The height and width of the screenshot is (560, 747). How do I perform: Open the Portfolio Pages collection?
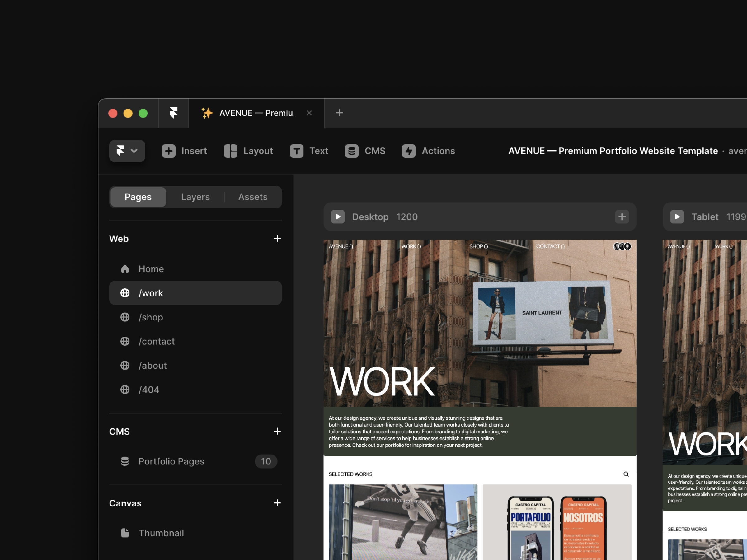click(x=195, y=461)
